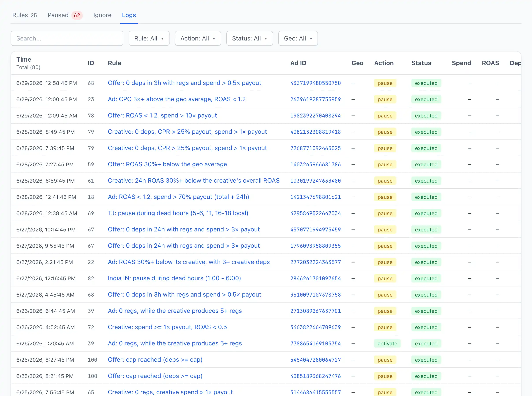Click the Spend column header

coord(461,63)
